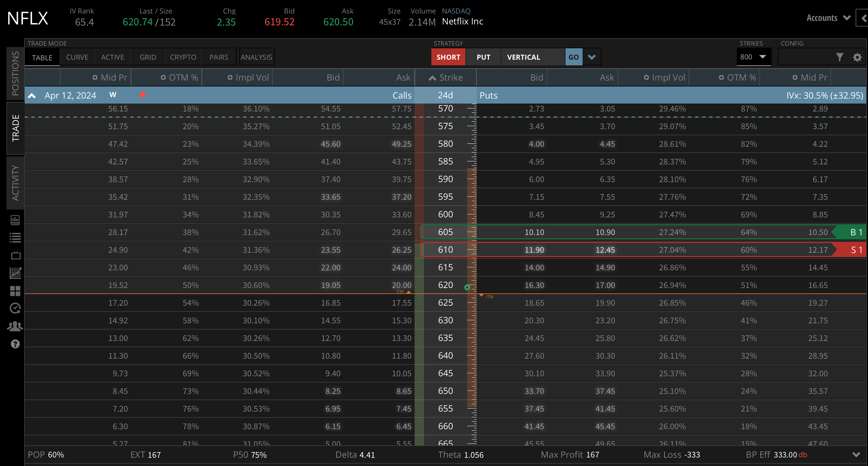
Task: Toggle visibility of the OTM % column
Action: (164, 77)
